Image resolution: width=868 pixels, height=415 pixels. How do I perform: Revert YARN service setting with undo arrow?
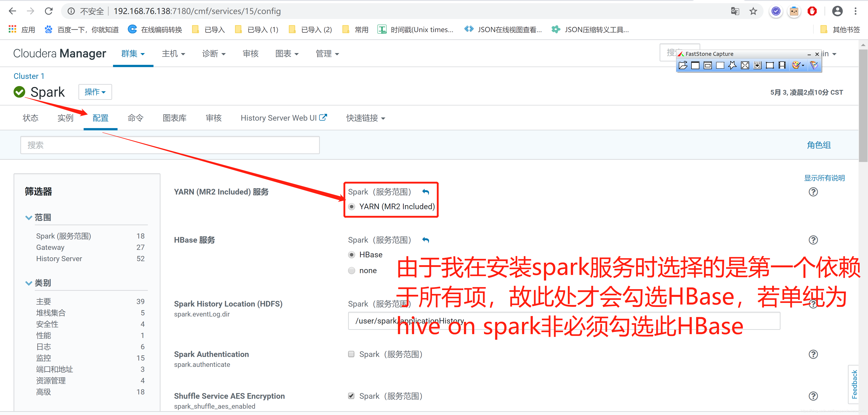(426, 192)
